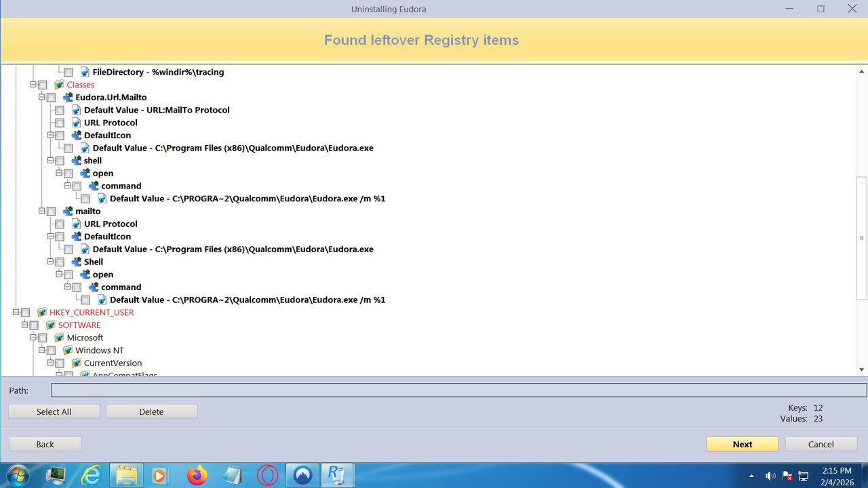Tick the Classes checkbox
Screen dimensions: 868x488
point(43,85)
